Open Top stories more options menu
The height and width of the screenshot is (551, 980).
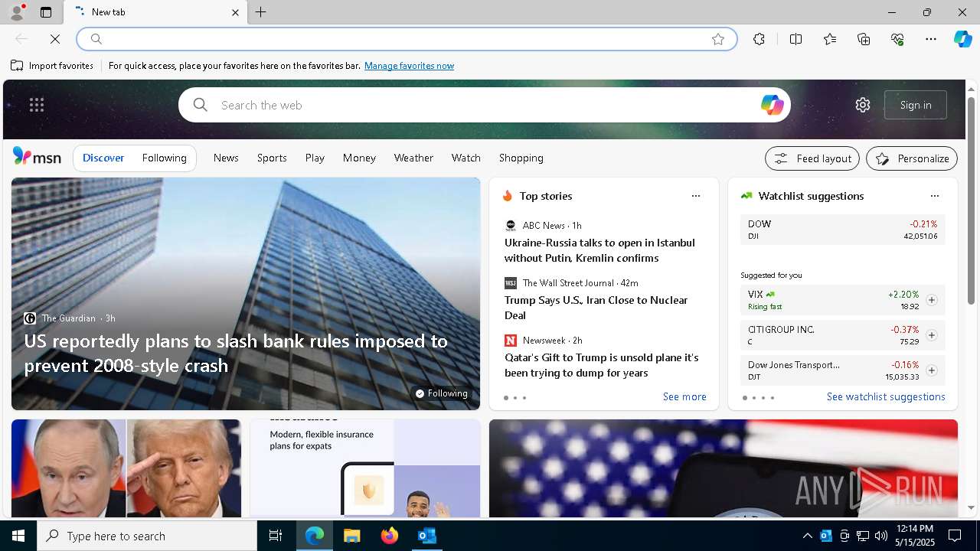pos(696,196)
